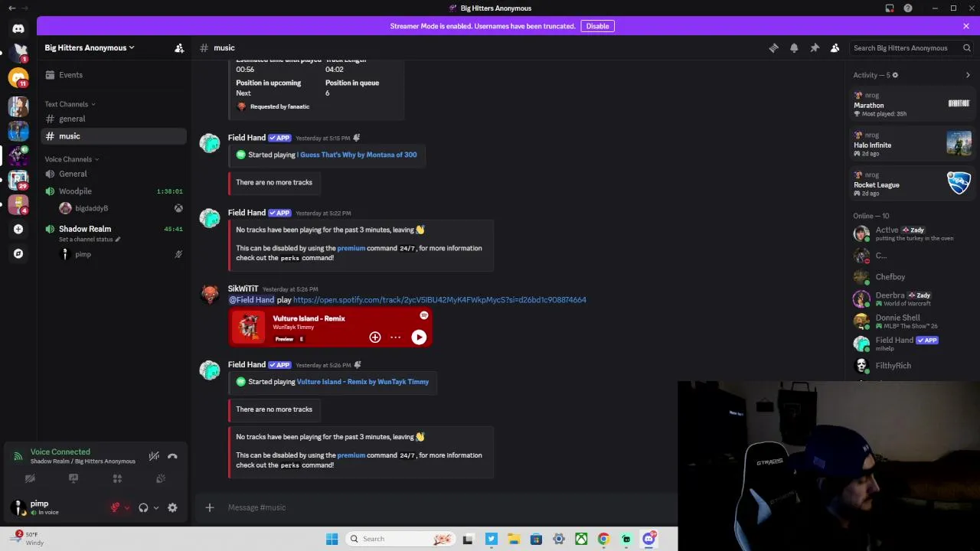This screenshot has width=980, height=551.
Task: Add Vulture Island track with plus icon
Action: tap(375, 337)
